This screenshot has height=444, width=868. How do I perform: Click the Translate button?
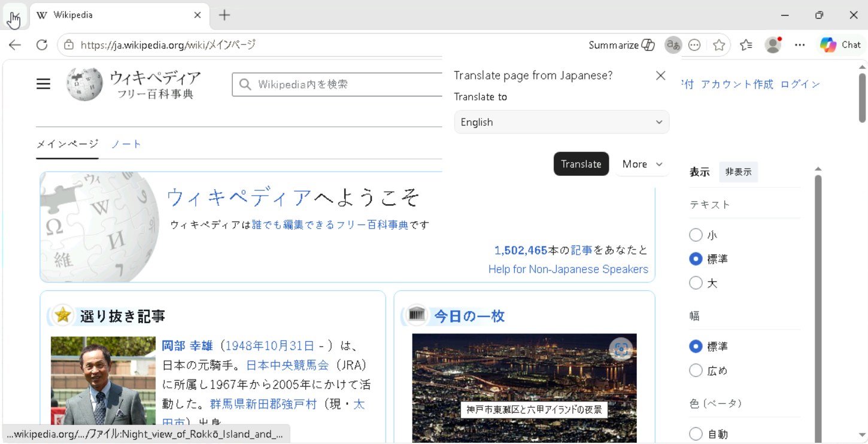click(581, 164)
